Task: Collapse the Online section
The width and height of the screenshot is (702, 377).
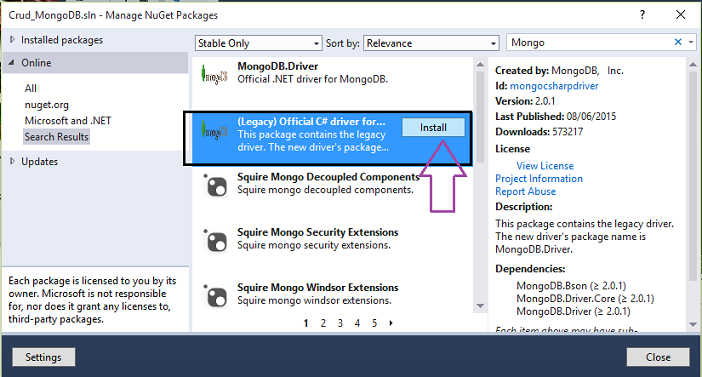Action: click(x=12, y=63)
